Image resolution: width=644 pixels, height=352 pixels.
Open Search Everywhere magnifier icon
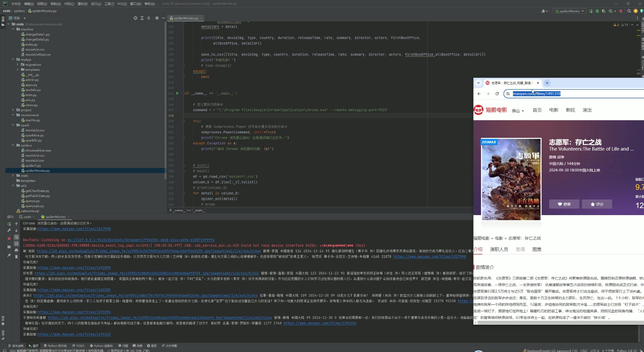[x=629, y=11]
